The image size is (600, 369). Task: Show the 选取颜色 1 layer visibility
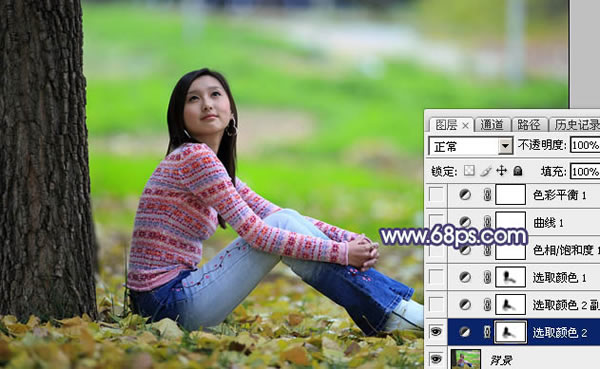tap(436, 277)
